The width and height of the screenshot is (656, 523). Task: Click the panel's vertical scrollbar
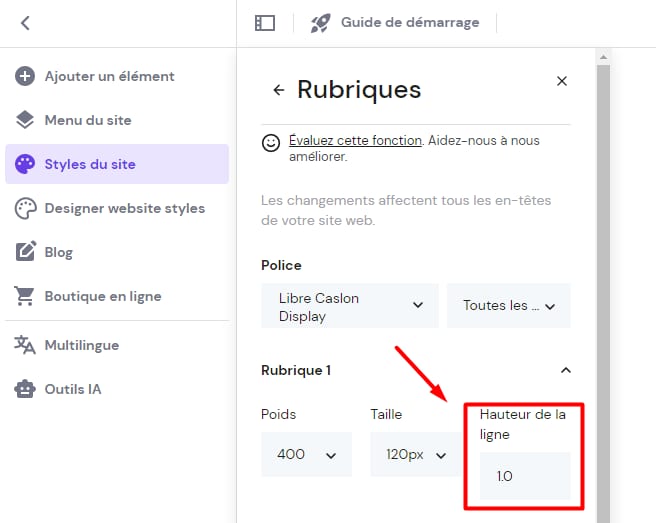pyautogui.click(x=603, y=293)
